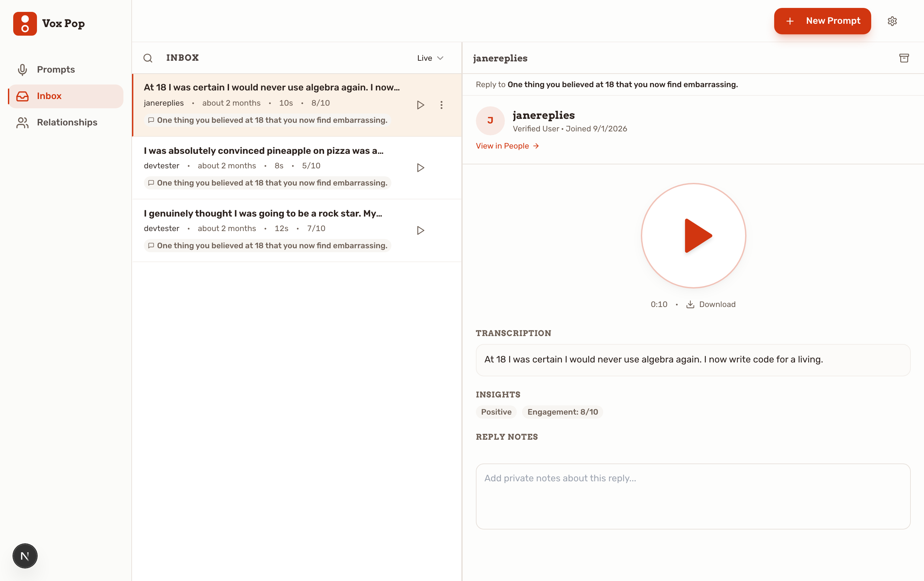Click the prompt tag under the algebra reply
The width and height of the screenshot is (924, 581).
pos(267,120)
